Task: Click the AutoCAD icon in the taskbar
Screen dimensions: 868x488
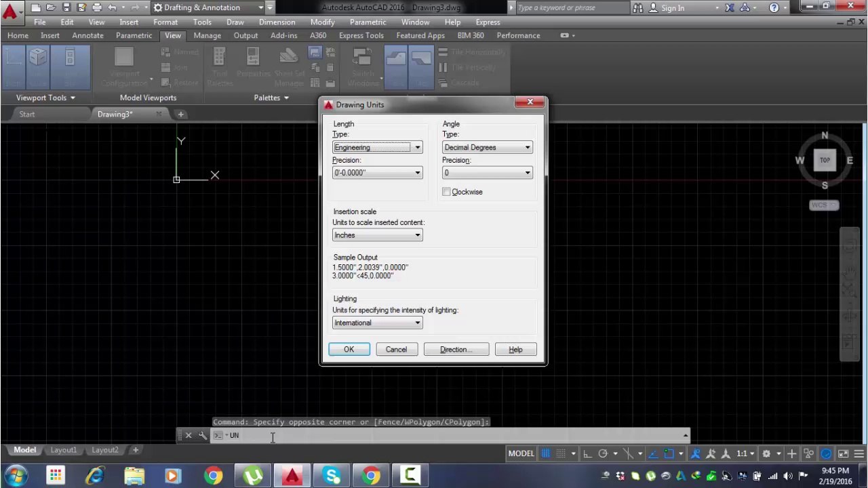Action: pyautogui.click(x=292, y=476)
